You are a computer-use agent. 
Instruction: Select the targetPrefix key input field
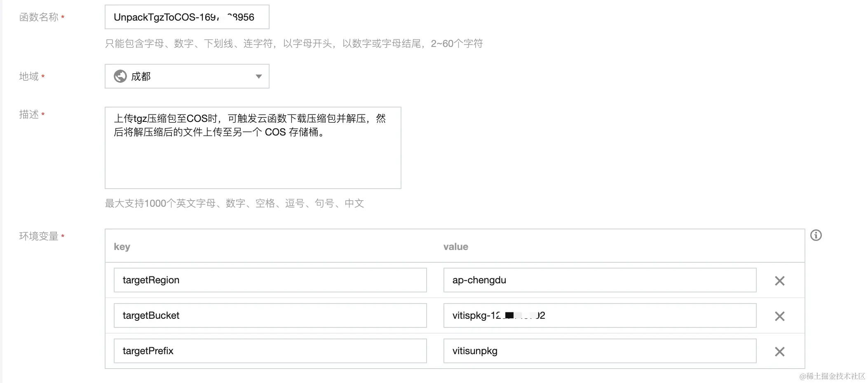(270, 351)
